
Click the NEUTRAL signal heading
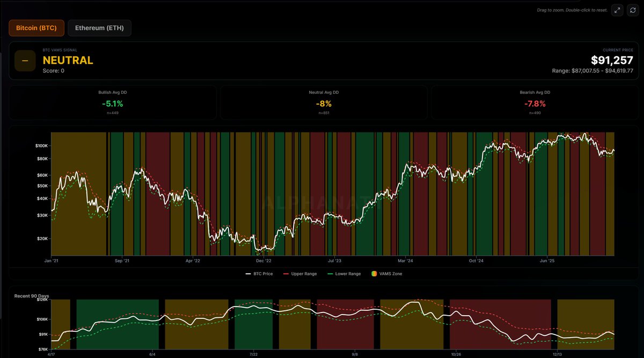68,61
